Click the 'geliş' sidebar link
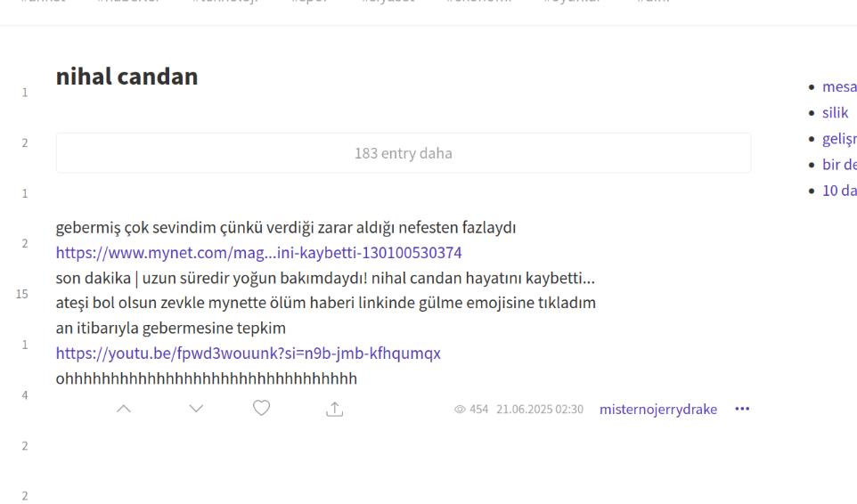857x504 pixels. (838, 139)
